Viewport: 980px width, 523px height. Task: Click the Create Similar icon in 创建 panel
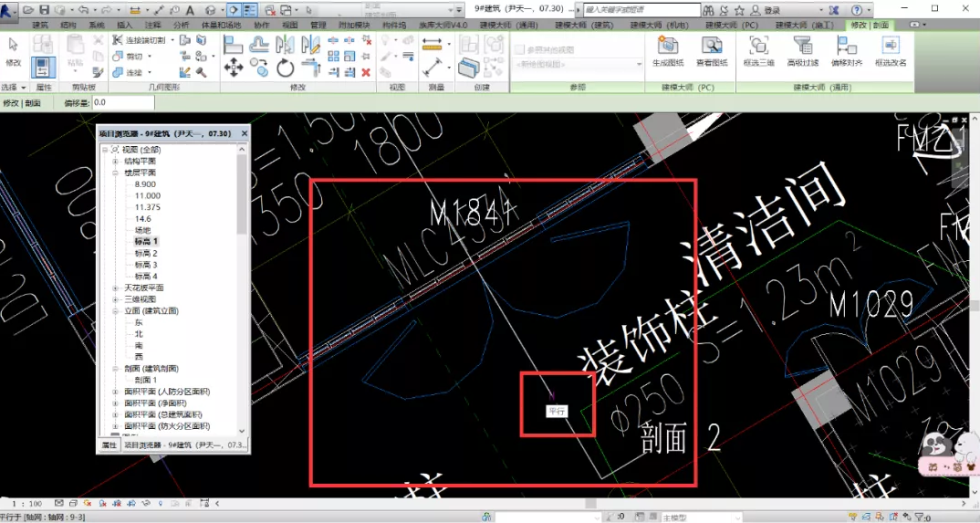point(468,68)
